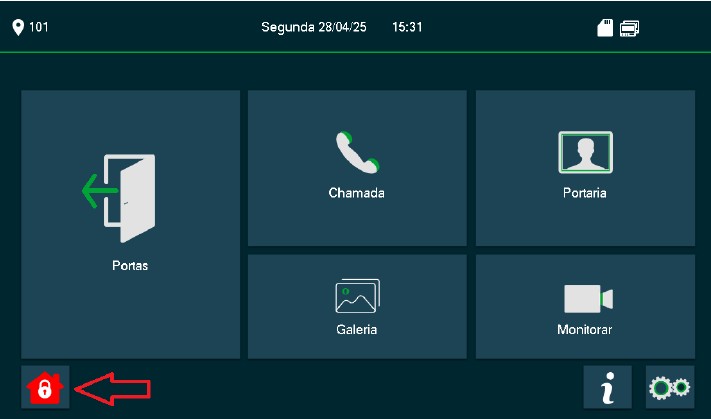Click the unit number 101
The image size is (711, 419).
click(39, 27)
